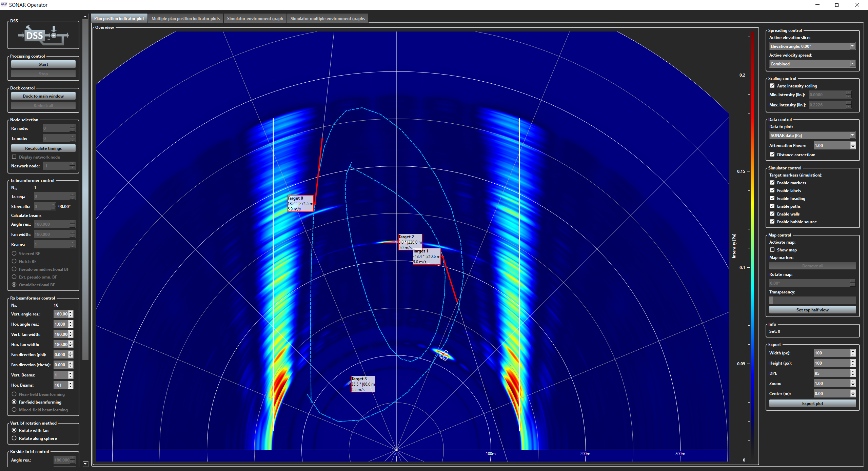This screenshot has height=471, width=868.
Task: Start the processing
Action: click(x=43, y=64)
